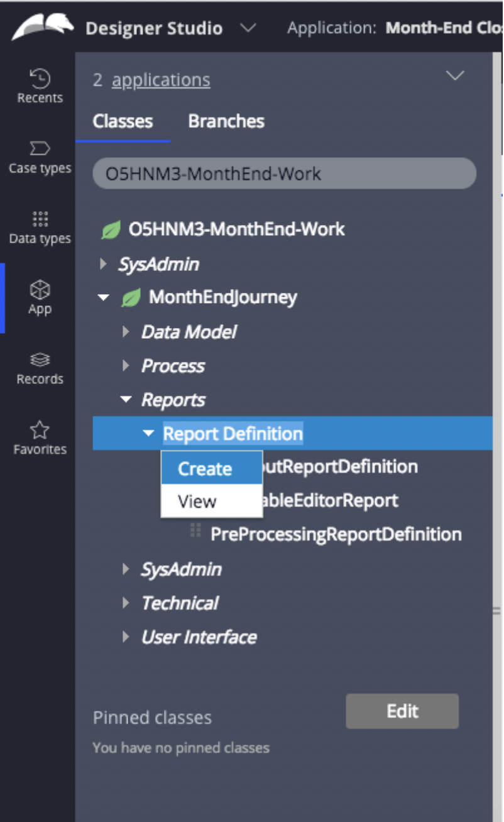Click the 'You have no pinned classes' text
504x822 pixels.
(x=181, y=748)
